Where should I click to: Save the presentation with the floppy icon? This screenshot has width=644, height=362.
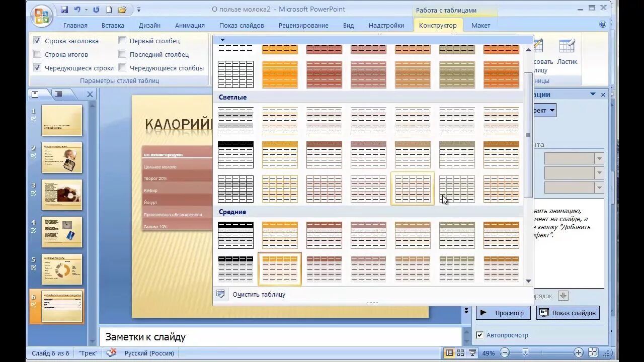[64, 10]
